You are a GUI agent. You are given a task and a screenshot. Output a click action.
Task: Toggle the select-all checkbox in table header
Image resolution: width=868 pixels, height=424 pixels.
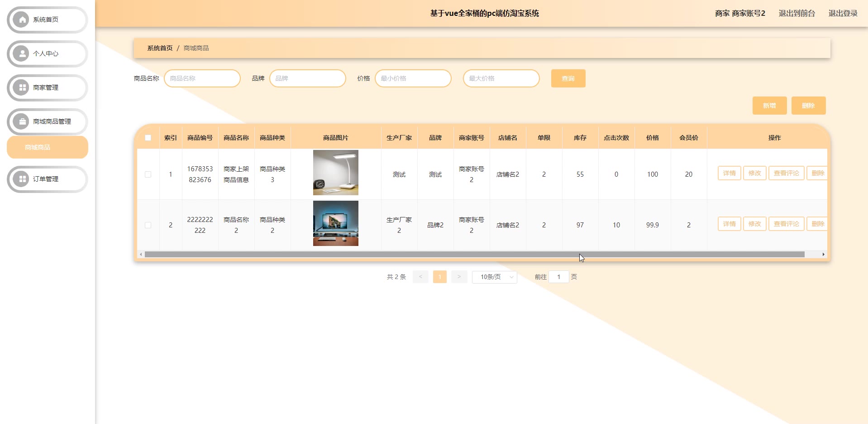tap(148, 138)
